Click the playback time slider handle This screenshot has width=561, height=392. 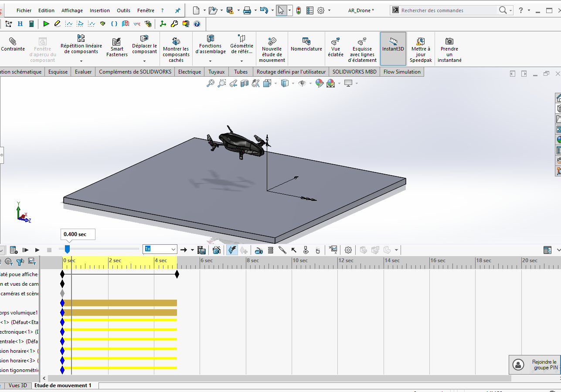pos(67,249)
